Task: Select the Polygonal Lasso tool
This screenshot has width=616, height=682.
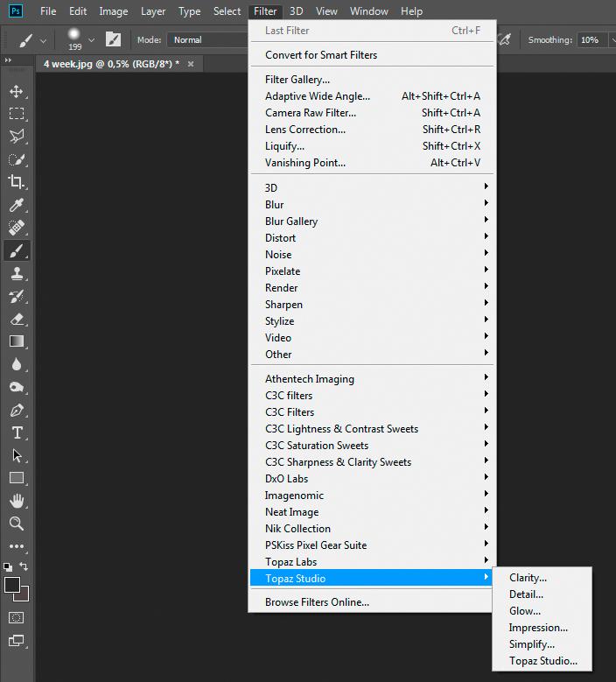Action: click(x=17, y=137)
